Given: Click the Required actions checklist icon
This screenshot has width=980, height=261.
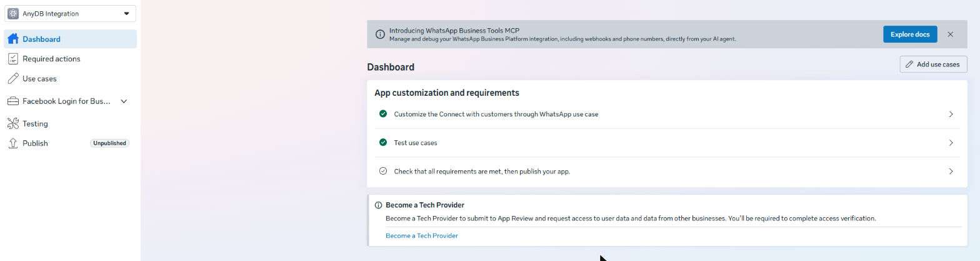Looking at the screenshot, I should pos(12,59).
